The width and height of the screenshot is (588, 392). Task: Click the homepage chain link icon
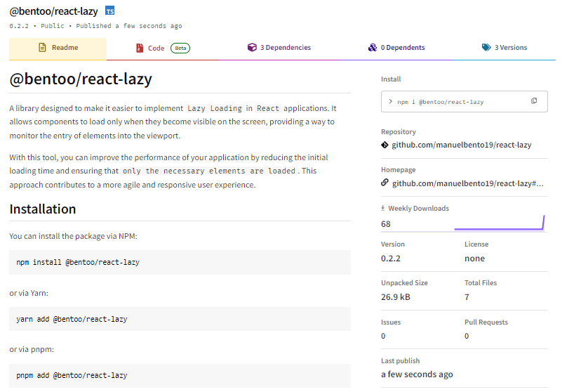pyautogui.click(x=385, y=183)
